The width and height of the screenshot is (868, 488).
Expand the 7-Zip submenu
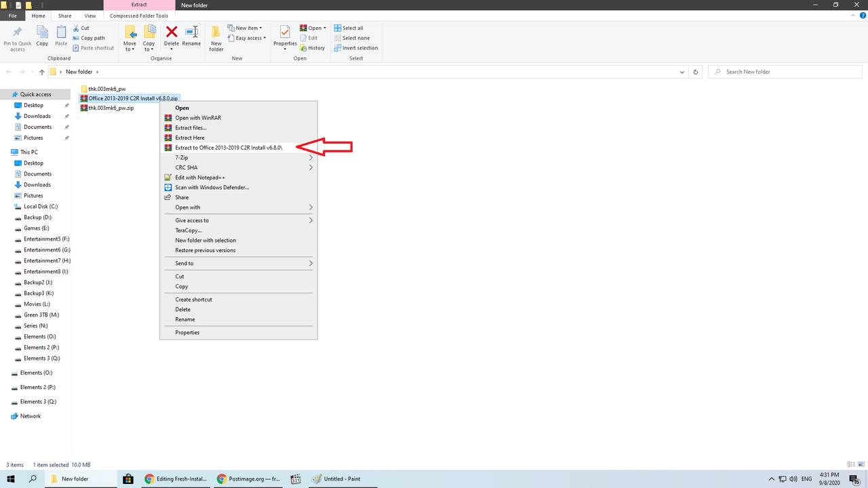(x=239, y=157)
